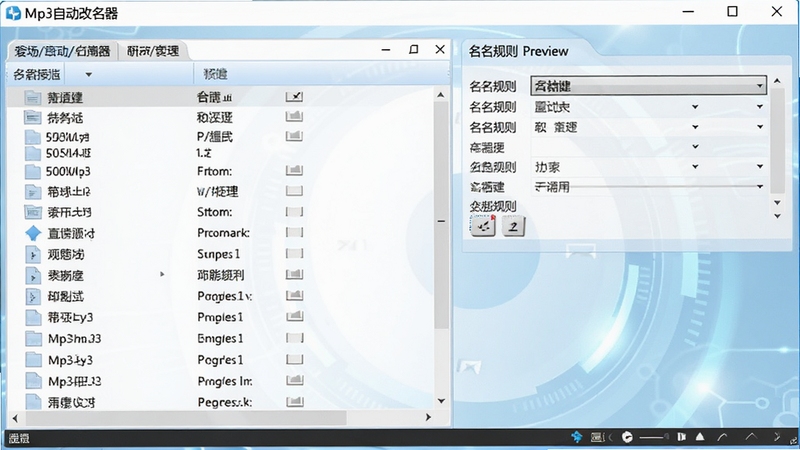800x450 pixels.
Task: Toggle the checkbox in the Pmples 1 row
Action: [x=294, y=316]
